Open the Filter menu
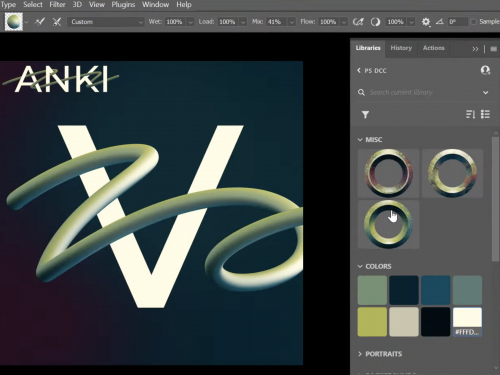Screen dimensions: 500x375 pyautogui.click(x=57, y=5)
